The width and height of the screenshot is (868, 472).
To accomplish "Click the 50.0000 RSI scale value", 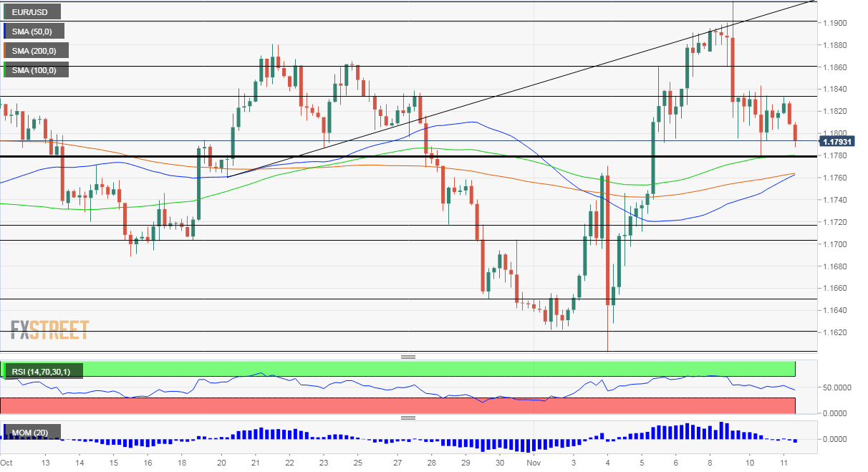I will [837, 387].
